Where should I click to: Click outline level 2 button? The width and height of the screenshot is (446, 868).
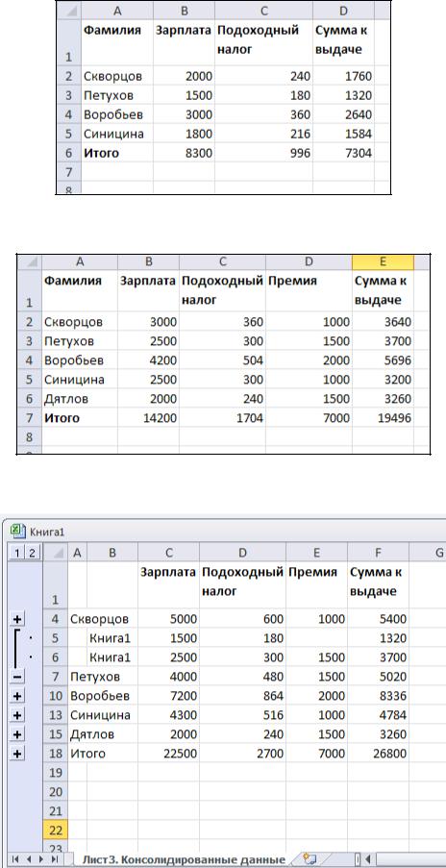(32, 552)
